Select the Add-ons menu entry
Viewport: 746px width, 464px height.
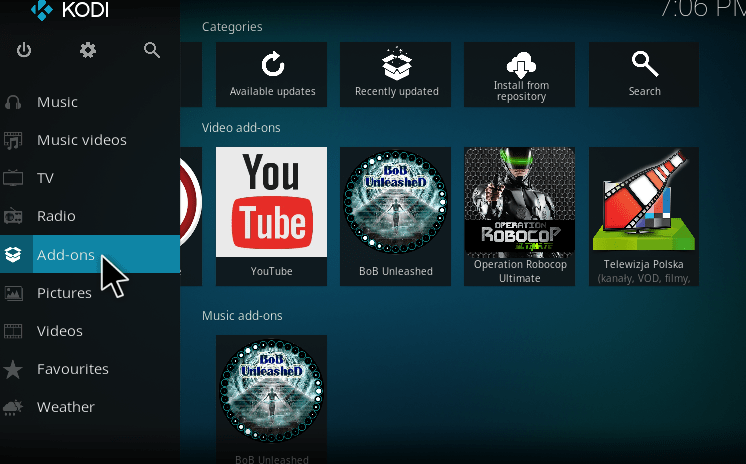point(66,254)
